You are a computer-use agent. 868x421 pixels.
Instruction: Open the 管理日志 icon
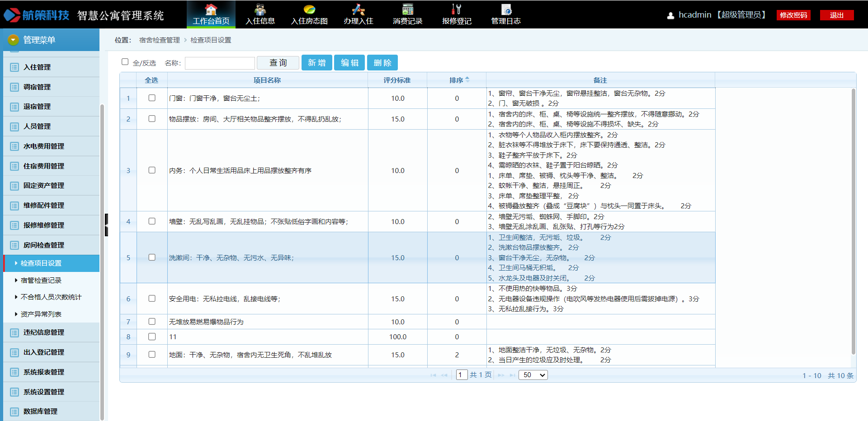tap(506, 9)
